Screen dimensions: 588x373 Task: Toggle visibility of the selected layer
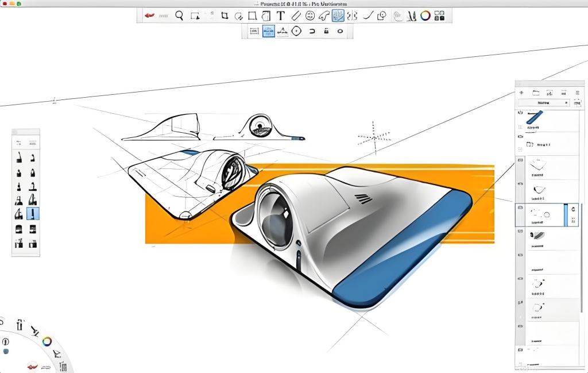(x=520, y=207)
